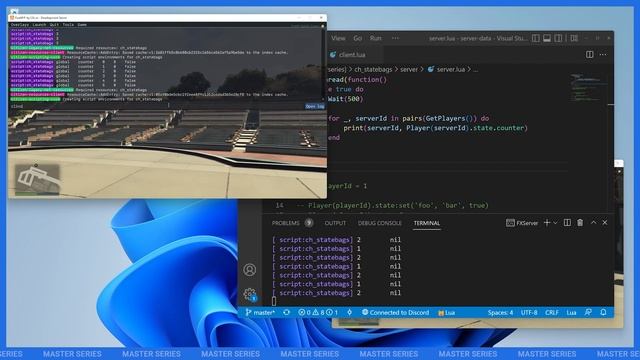Split the editor to the right
The image size is (640, 360).
[x=589, y=55]
